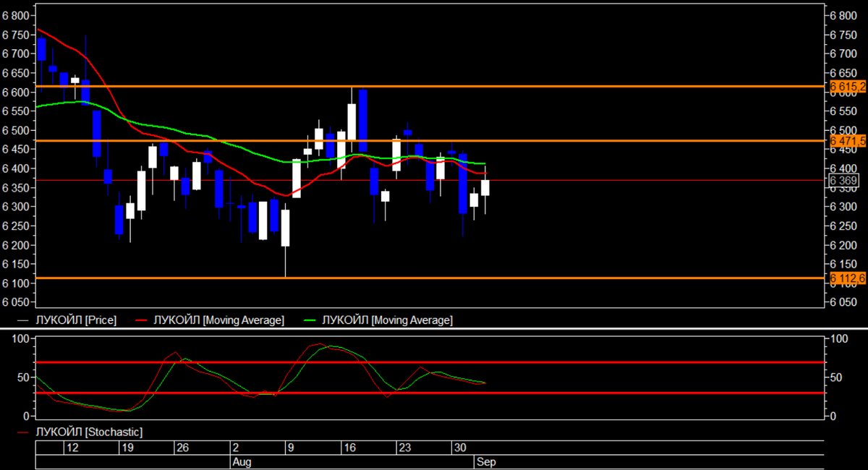The height and width of the screenshot is (470, 868).
Task: Click date label 2 on the time axis
Action: coord(237,448)
